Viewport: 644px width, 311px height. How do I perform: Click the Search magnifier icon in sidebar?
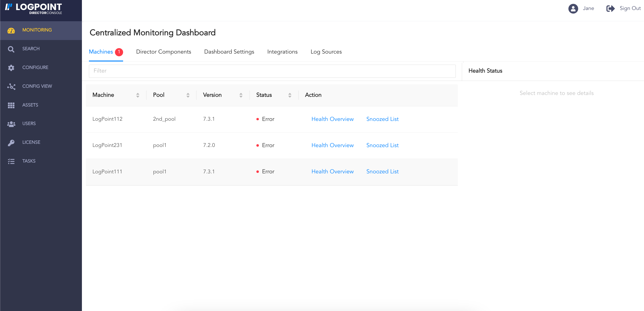pos(11,49)
